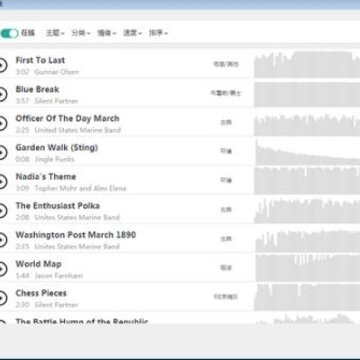Image resolution: width=360 pixels, height=360 pixels.
Task: Click the genre label in Chess Pieces row
Action: (226, 297)
